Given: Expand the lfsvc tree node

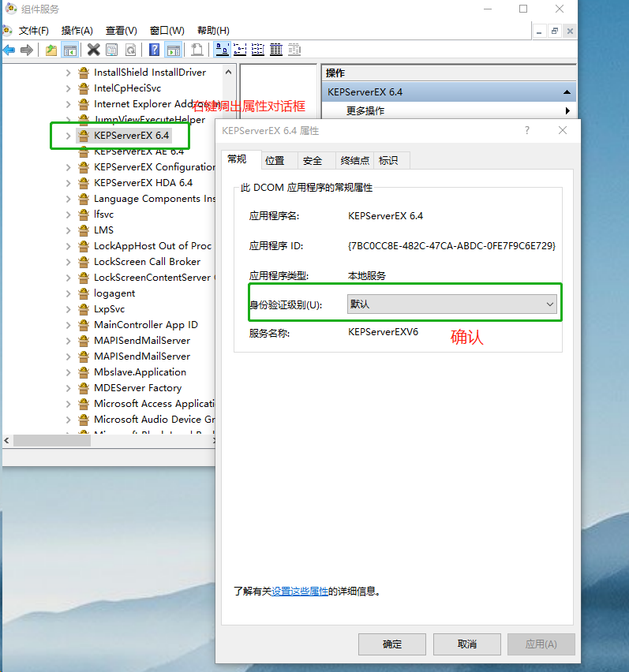Looking at the screenshot, I should (x=68, y=215).
